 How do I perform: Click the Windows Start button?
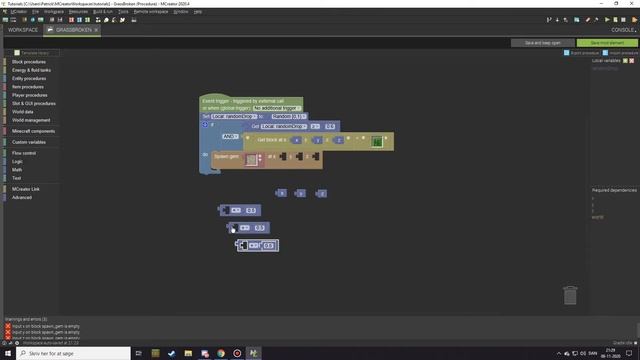pos(8,353)
